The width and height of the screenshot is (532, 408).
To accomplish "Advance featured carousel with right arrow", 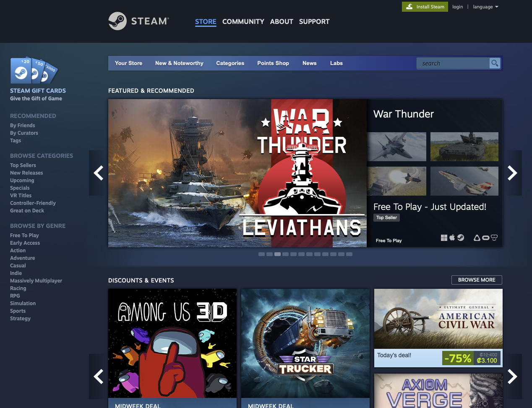I will [512, 173].
